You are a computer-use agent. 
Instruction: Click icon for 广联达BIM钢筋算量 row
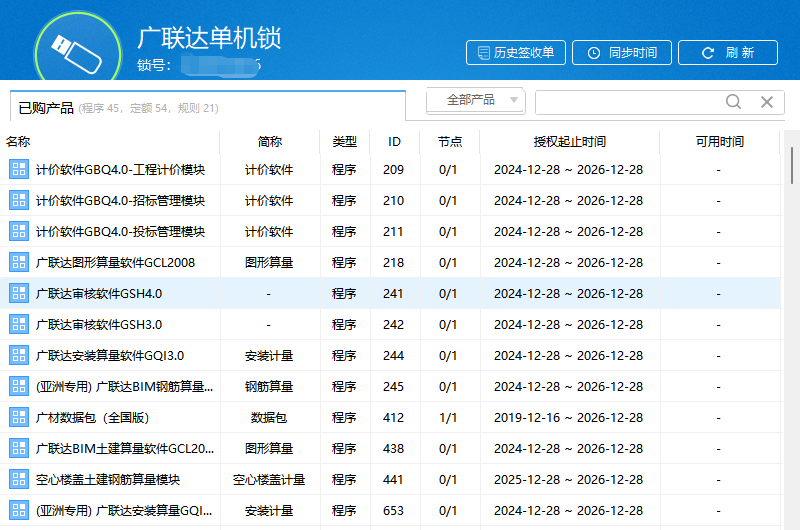pyautogui.click(x=19, y=386)
